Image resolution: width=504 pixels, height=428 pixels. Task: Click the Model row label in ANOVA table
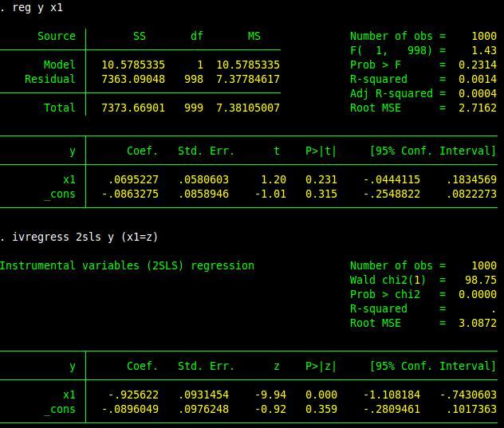click(60, 65)
